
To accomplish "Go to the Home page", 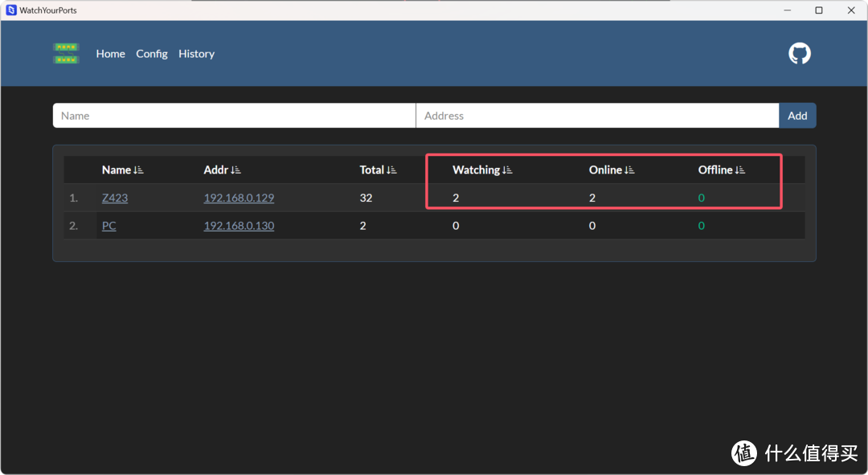I will coord(110,54).
